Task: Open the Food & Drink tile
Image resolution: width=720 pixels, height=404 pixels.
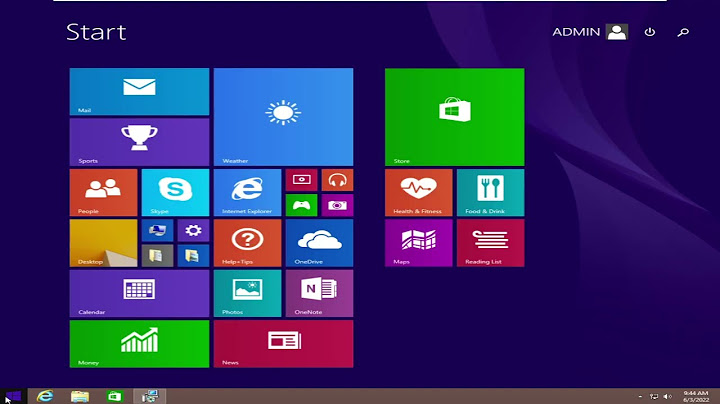Action: point(490,192)
